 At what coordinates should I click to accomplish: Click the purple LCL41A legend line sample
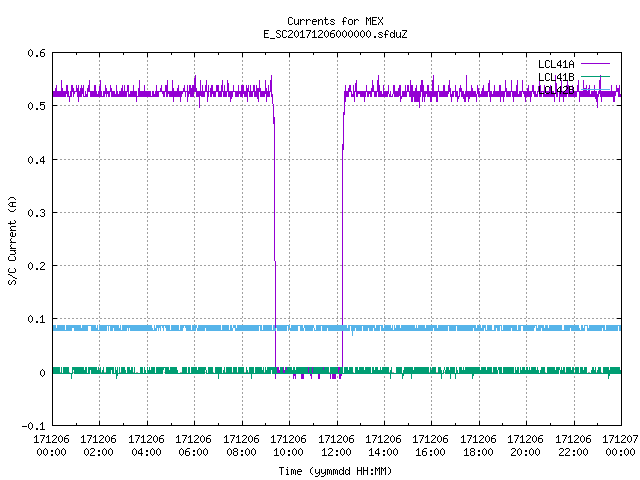point(595,64)
